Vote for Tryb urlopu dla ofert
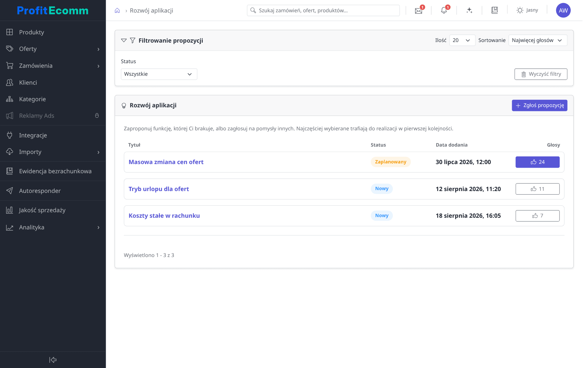This screenshot has height=368, width=588. point(537,189)
